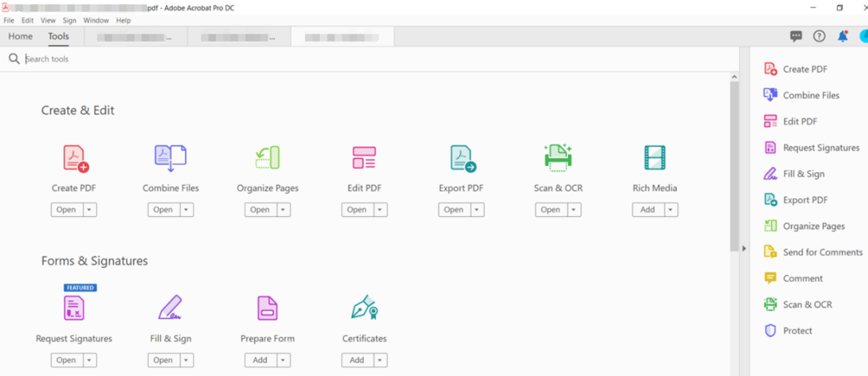The image size is (868, 376).
Task: Click Open button under Scan & OCR
Action: tap(551, 210)
